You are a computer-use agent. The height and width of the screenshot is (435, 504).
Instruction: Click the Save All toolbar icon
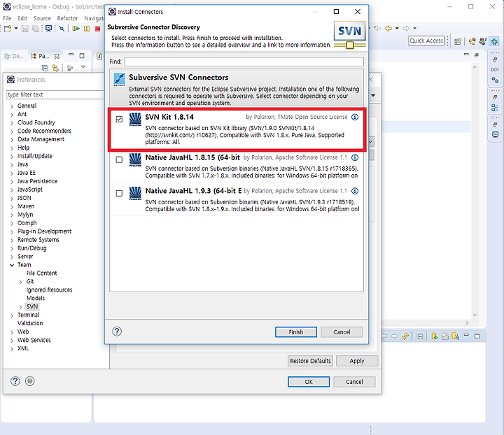tap(36, 29)
